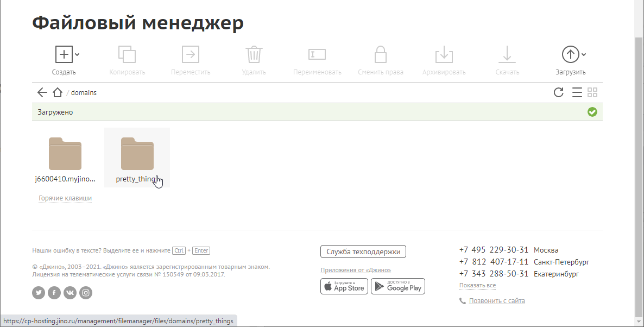Viewport: 644px width, 327px height.
Task: Open the Загрузить dropdown chevron
Action: point(584,54)
